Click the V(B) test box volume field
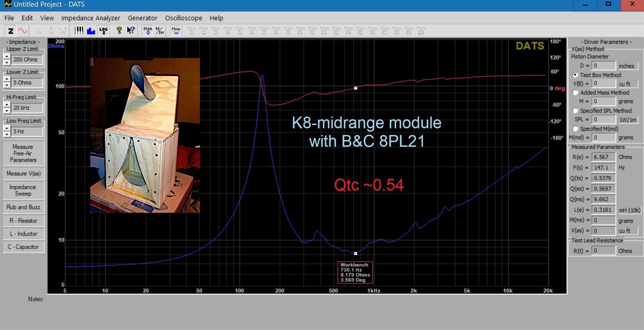This screenshot has width=644, height=330. (x=604, y=83)
